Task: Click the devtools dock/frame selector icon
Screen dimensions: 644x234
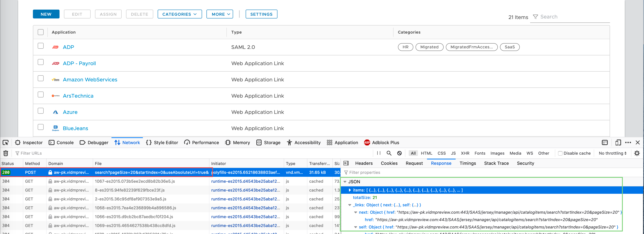Action: click(x=604, y=142)
